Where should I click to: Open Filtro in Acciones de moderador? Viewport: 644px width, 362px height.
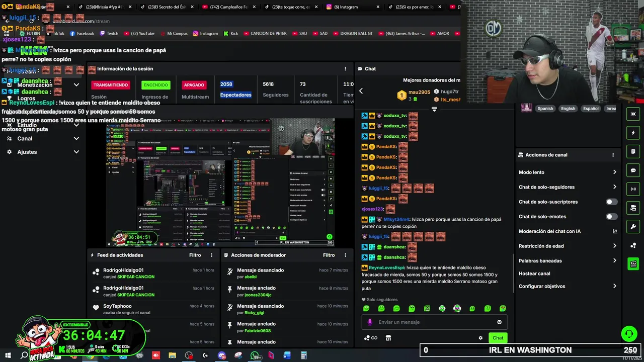click(329, 255)
